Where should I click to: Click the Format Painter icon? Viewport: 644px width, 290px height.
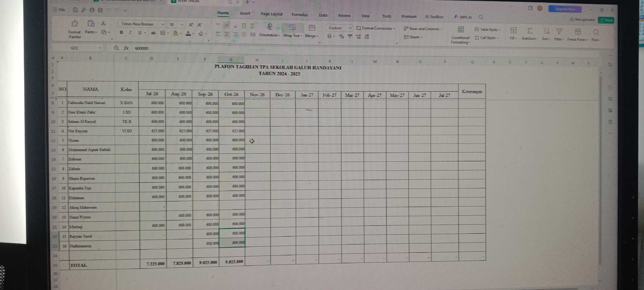(75, 23)
